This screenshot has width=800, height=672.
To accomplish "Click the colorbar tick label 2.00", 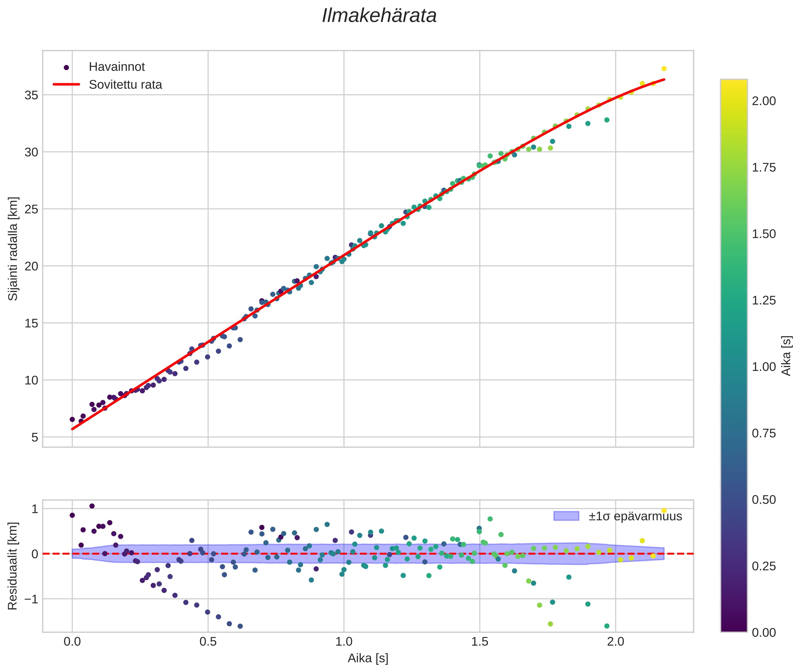I will [764, 101].
